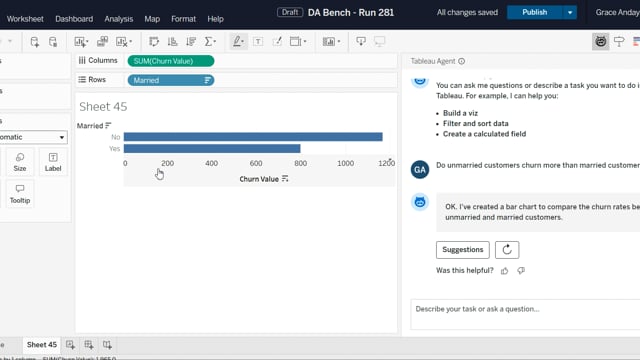
Task: Sort ascending using toolbar icon
Action: 173,42
